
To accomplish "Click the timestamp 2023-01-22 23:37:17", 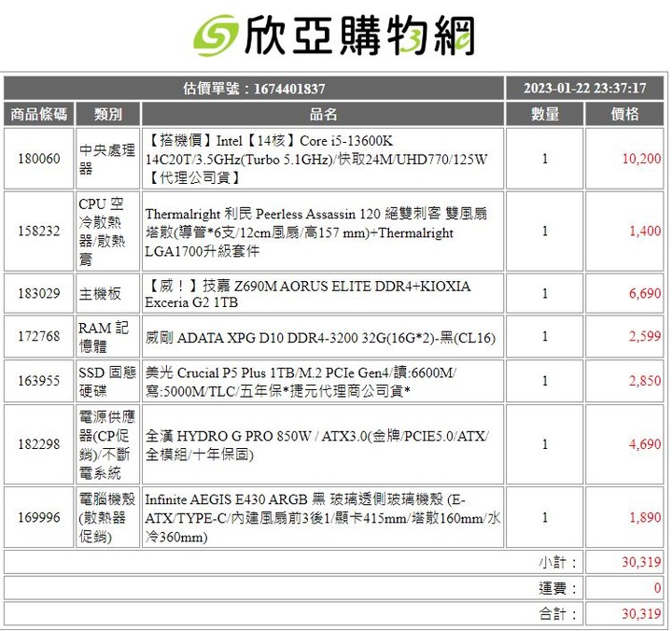I will tap(584, 89).
